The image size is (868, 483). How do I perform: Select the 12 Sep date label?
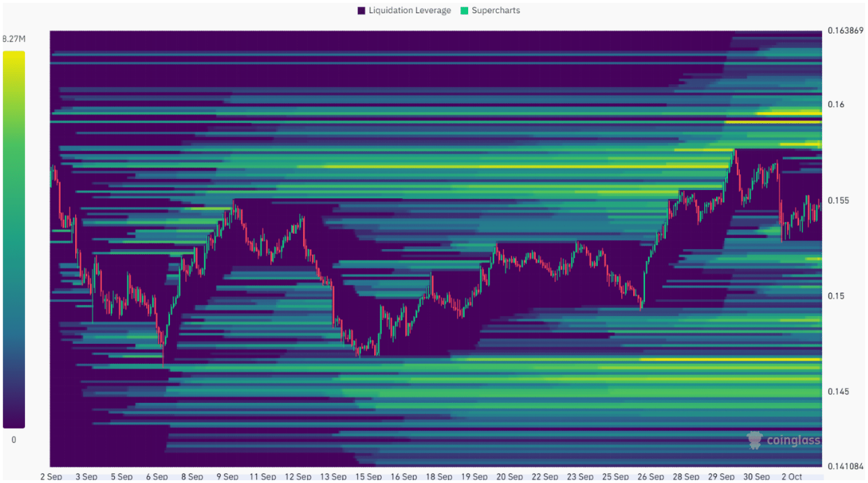pyautogui.click(x=298, y=477)
